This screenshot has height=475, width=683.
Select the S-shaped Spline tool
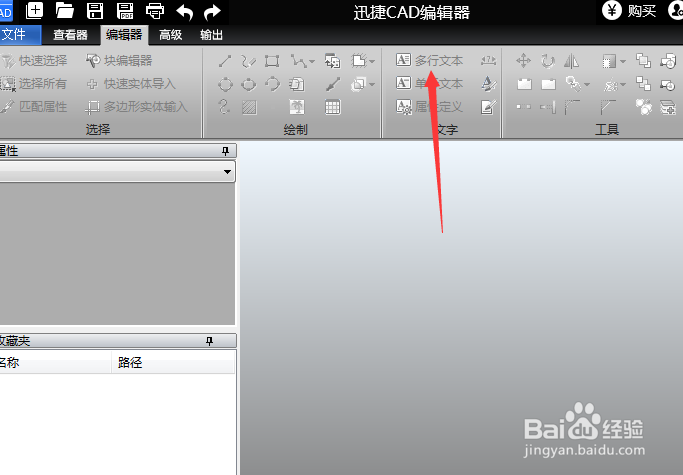pyautogui.click(x=224, y=107)
